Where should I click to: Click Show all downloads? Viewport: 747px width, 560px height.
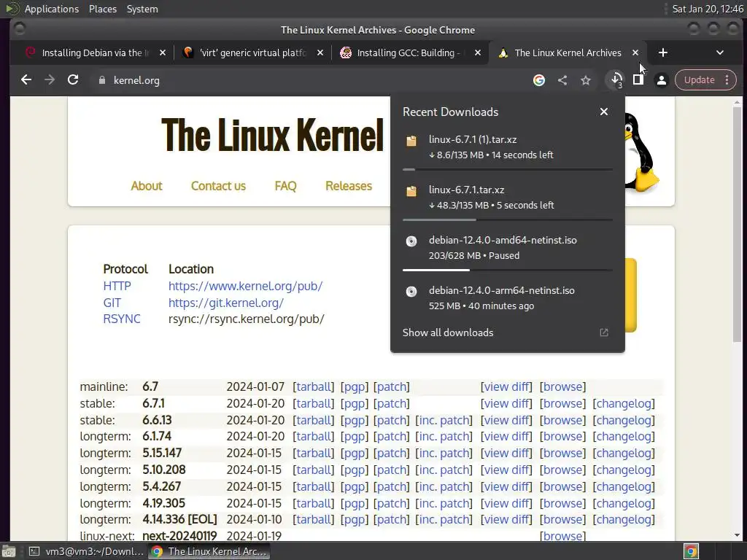pyautogui.click(x=448, y=332)
